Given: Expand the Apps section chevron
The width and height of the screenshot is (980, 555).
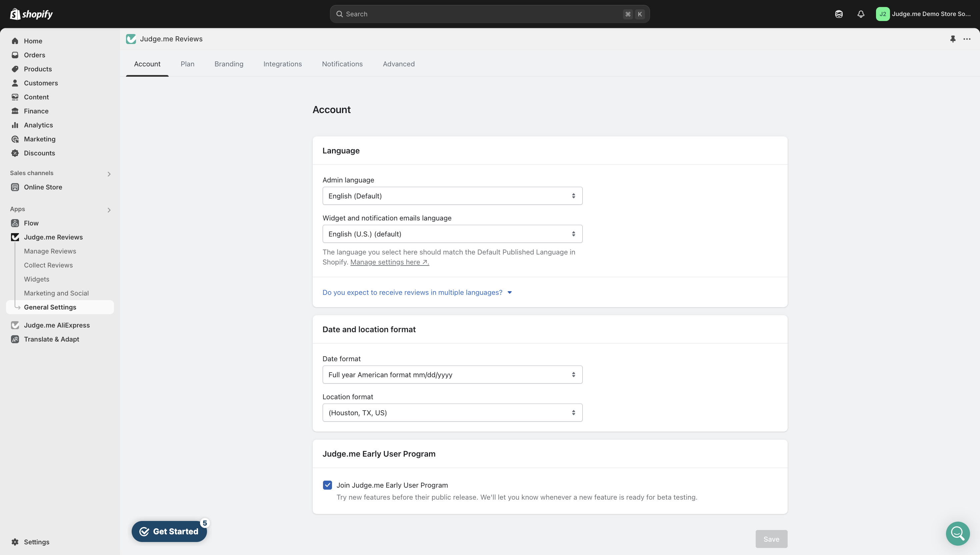Looking at the screenshot, I should click(109, 210).
